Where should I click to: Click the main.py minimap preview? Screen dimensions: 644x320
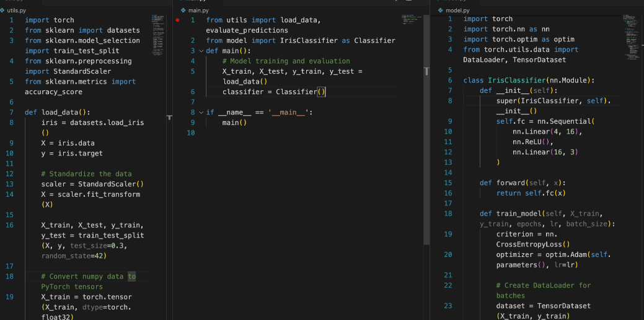[411, 20]
